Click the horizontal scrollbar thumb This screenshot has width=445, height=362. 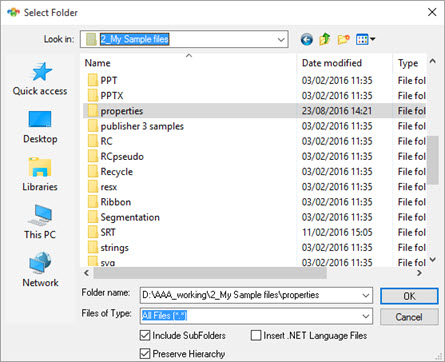click(x=210, y=273)
